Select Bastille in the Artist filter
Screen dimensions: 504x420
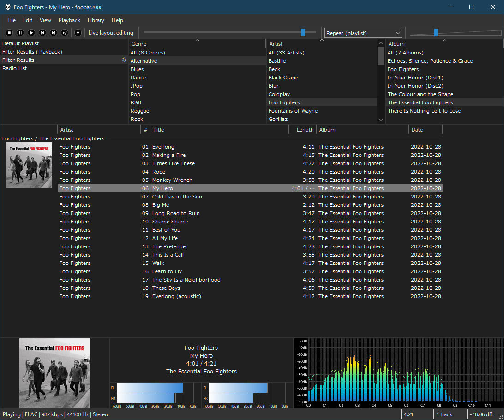322,61
